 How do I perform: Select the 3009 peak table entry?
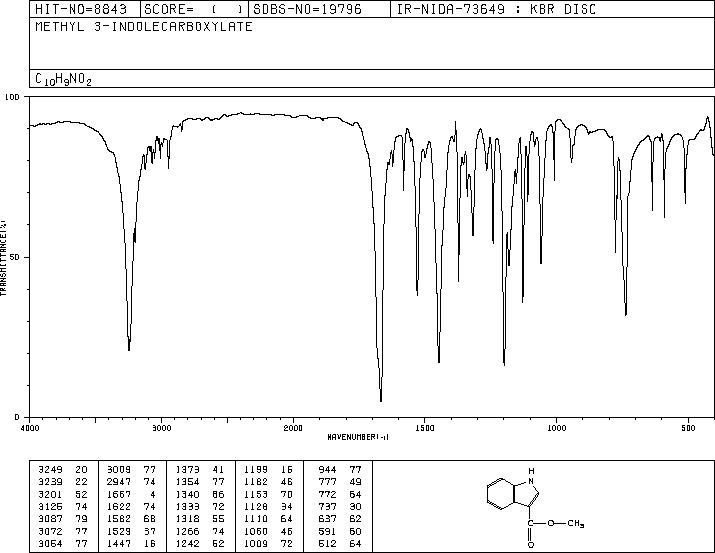tap(132, 470)
